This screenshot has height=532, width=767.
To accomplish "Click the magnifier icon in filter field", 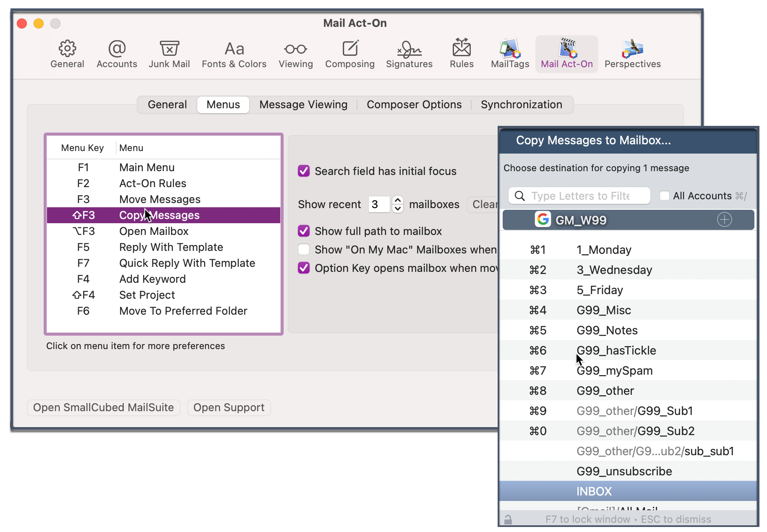I will [519, 196].
